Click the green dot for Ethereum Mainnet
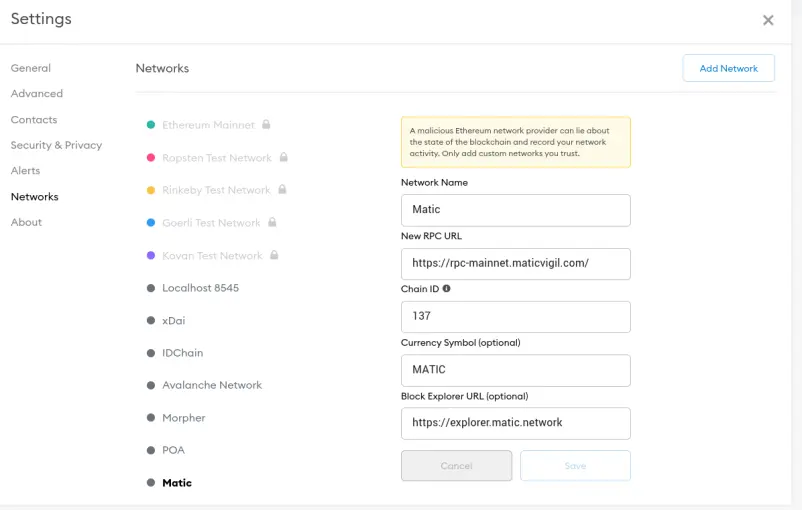The height and width of the screenshot is (510, 802). 151,125
